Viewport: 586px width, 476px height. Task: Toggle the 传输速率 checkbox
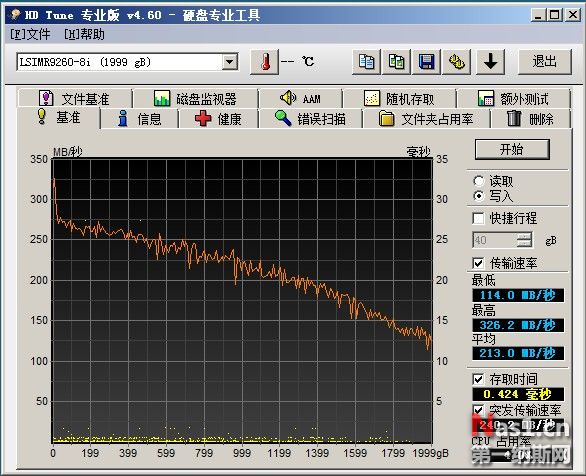(478, 263)
